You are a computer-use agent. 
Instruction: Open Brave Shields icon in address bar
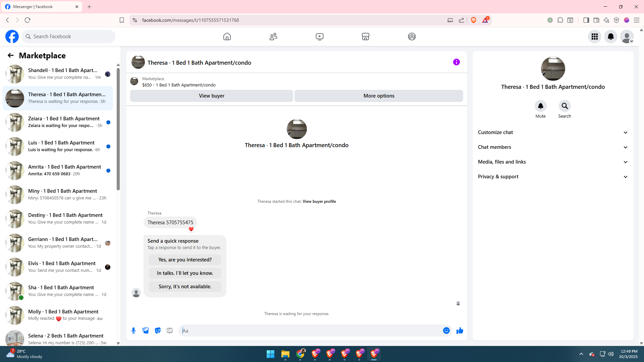tap(474, 20)
